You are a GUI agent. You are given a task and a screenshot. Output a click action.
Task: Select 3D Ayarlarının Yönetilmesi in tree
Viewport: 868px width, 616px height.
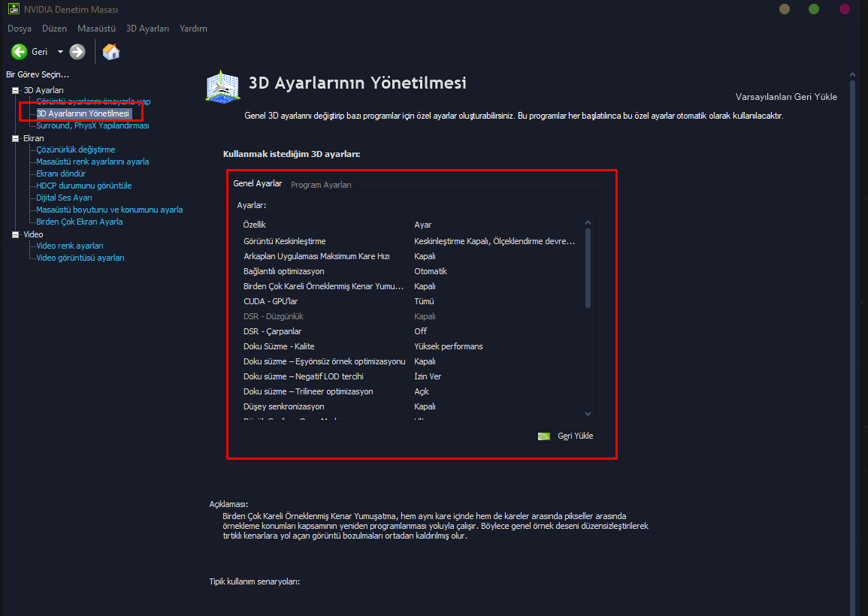coord(83,113)
